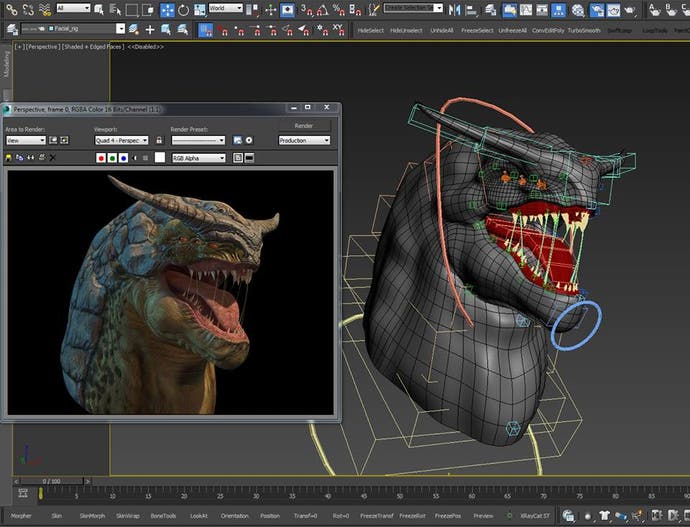Open the Layer Manager icon beside layer dropdown
Image resolution: width=690 pixels, height=527 pixels.
point(12,29)
